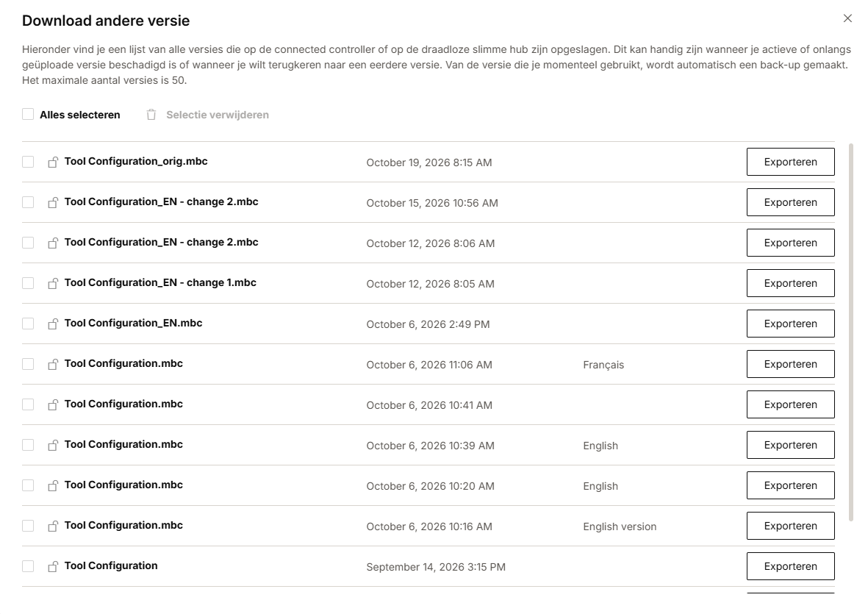Toggle lock icon on the October 15 version

(53, 203)
